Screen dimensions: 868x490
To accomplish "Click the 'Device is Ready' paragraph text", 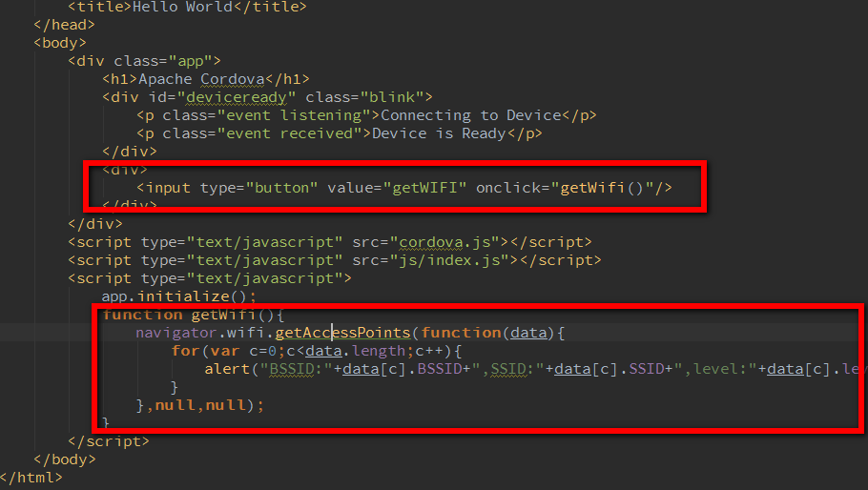I will coord(439,133).
